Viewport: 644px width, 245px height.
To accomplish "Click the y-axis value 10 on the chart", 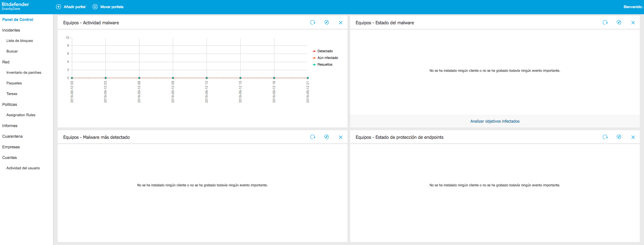I will coord(67,38).
